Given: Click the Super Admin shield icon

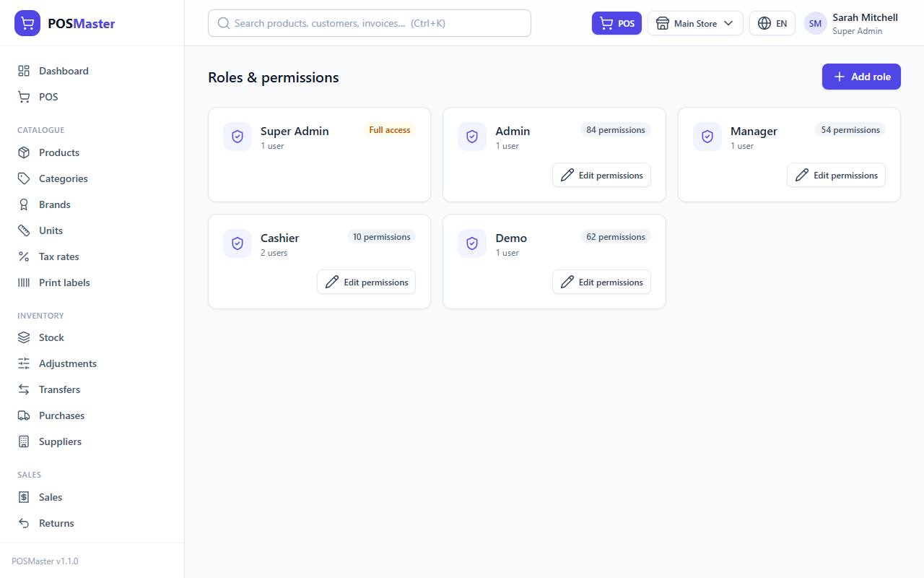Looking at the screenshot, I should pos(237,137).
